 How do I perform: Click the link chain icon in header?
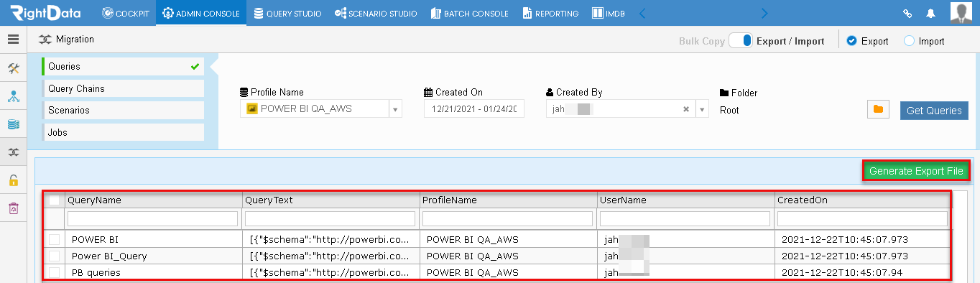pos(907,13)
